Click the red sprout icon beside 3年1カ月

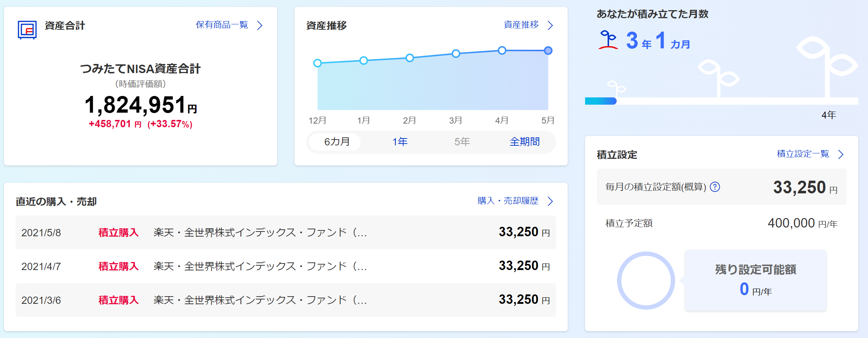[x=608, y=40]
